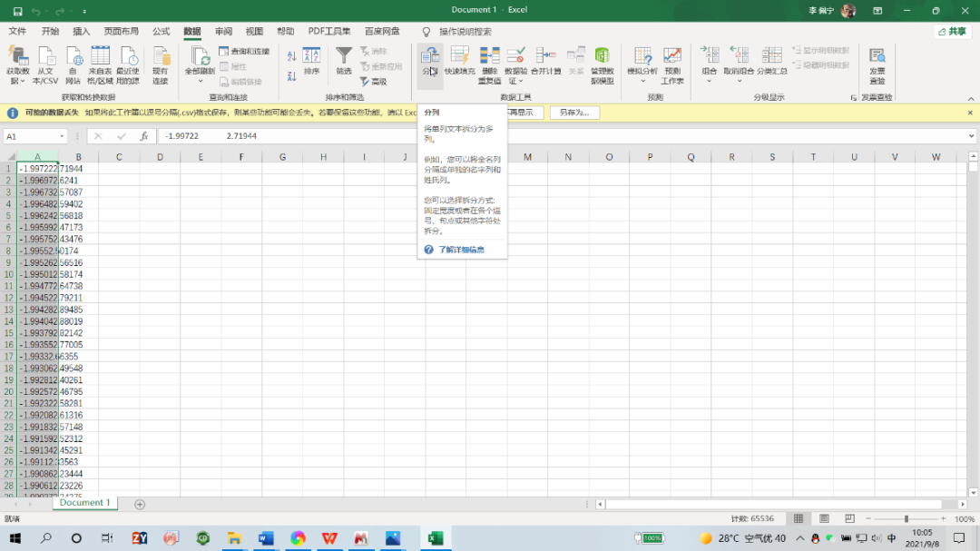The width and height of the screenshot is (980, 551).
Task: Click the Windows Start button
Action: click(15, 538)
